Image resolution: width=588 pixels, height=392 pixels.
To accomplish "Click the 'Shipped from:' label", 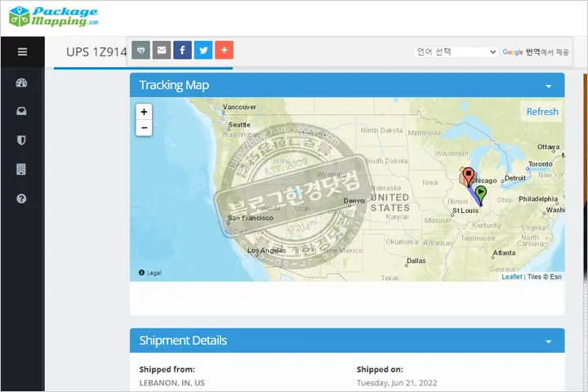I will pyautogui.click(x=167, y=369).
